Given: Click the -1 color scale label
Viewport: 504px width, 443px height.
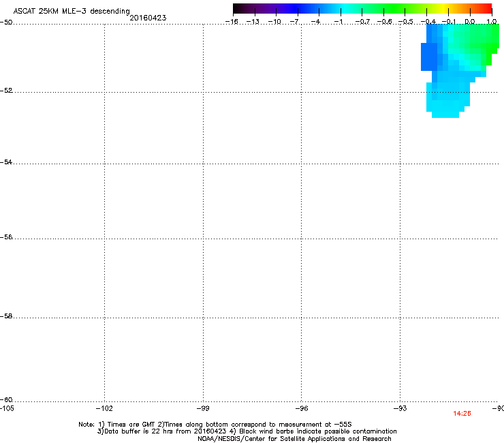Looking at the screenshot, I should 338,22.
